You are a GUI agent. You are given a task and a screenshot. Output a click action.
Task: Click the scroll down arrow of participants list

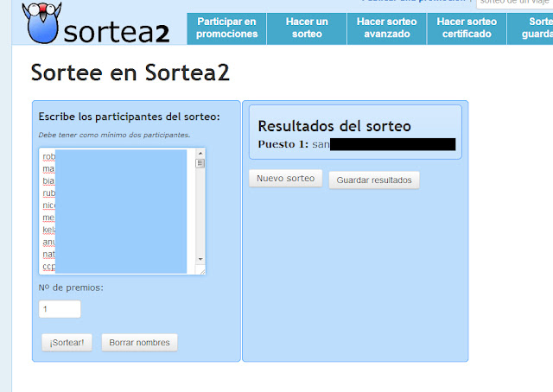(x=200, y=259)
